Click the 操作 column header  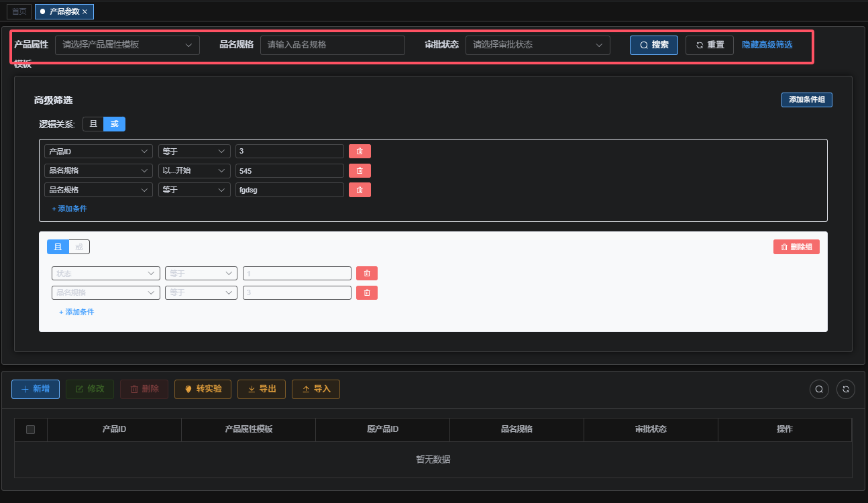coord(785,429)
